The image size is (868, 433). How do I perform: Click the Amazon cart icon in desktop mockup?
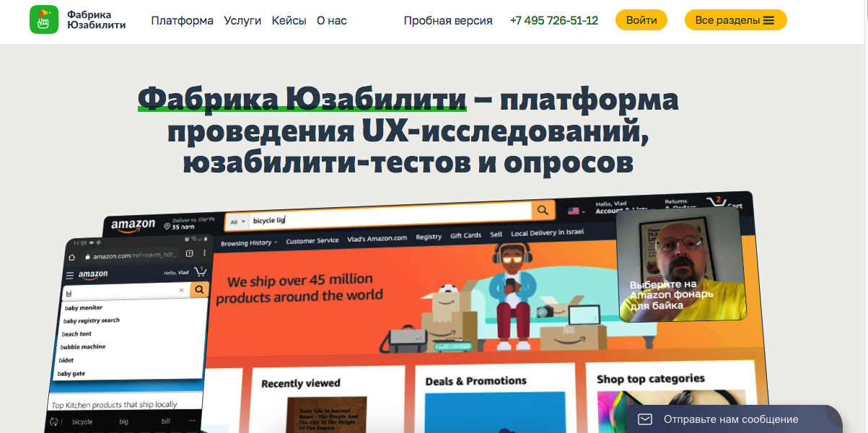click(x=716, y=202)
